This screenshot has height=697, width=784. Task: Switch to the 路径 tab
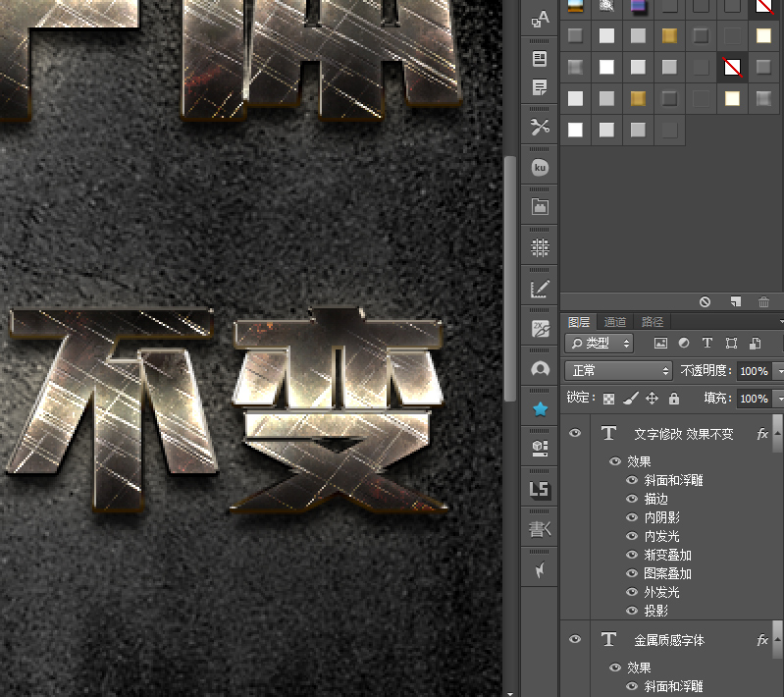pyautogui.click(x=652, y=322)
